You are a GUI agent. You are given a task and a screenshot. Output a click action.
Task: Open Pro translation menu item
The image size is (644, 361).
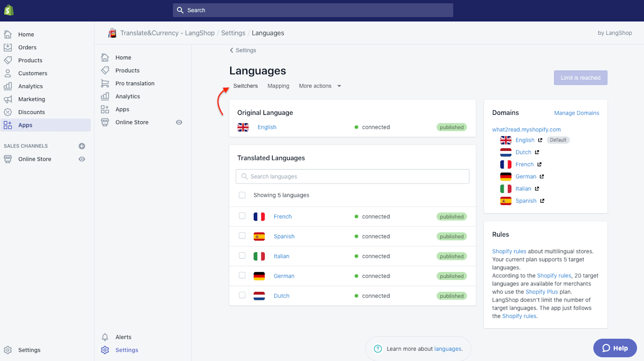tap(135, 83)
